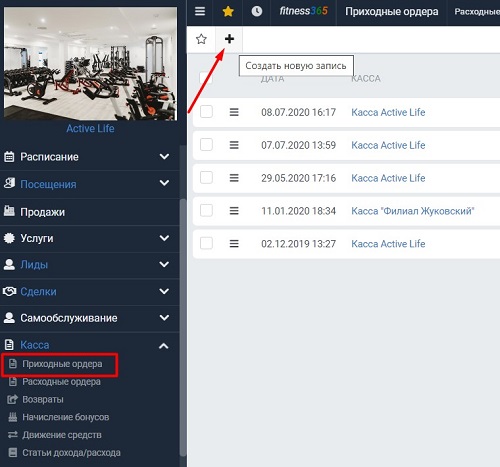This screenshot has width=500, height=467.
Task: Click the yellow favorites star icon
Action: pos(228,11)
